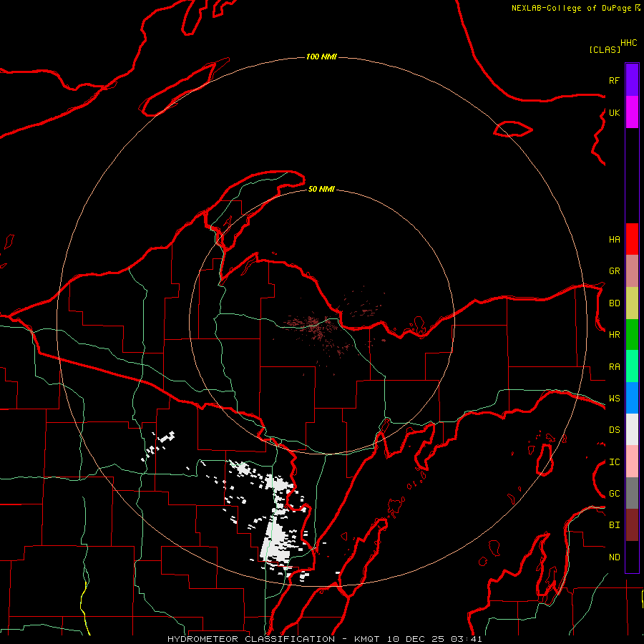644x644 pixels.
Task: Click the HHC product code label
Action: [628, 43]
